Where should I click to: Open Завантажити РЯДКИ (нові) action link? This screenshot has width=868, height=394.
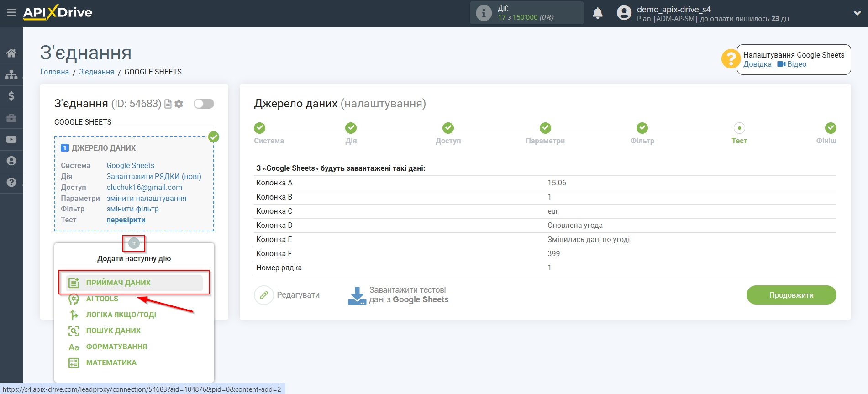(x=154, y=176)
